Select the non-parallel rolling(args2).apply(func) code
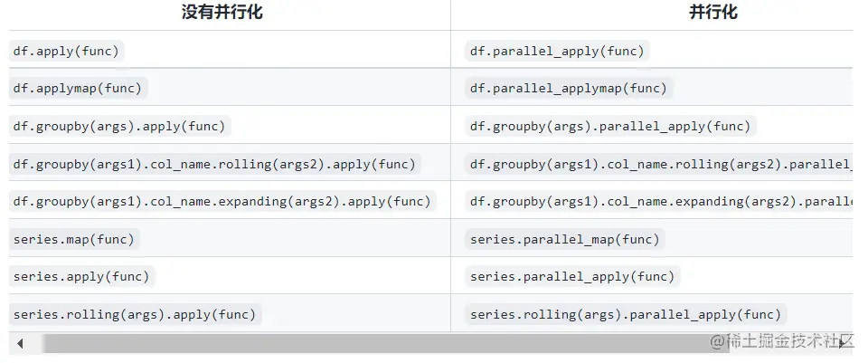The width and height of the screenshot is (868, 363). click(215, 164)
